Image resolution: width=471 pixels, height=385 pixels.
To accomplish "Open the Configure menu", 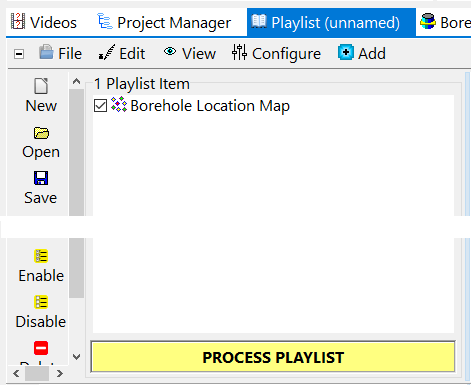I will pyautogui.click(x=276, y=53).
